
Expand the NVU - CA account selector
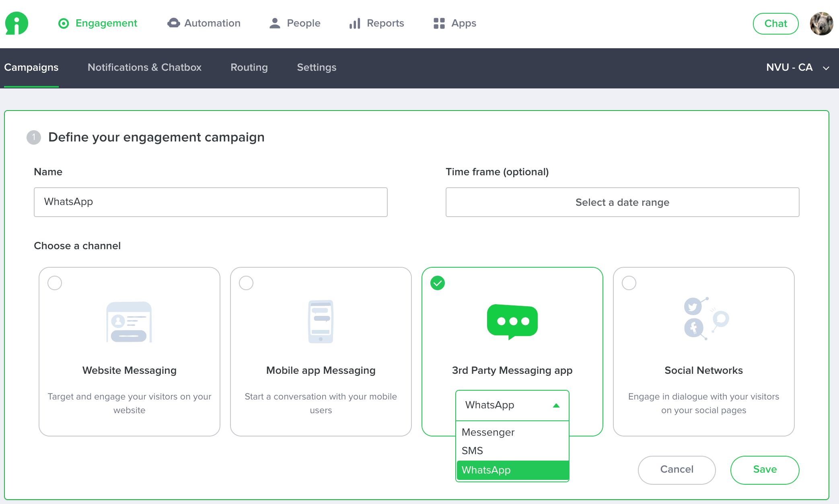797,68
